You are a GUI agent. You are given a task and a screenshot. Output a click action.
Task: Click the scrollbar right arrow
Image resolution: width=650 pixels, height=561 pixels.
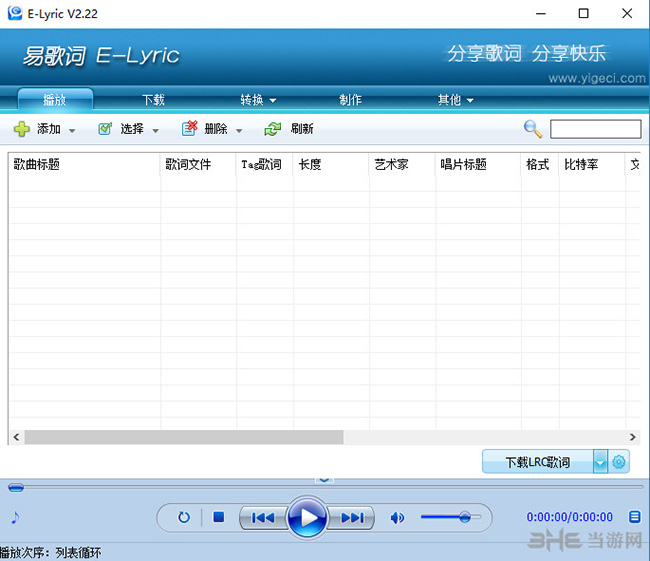click(x=633, y=437)
